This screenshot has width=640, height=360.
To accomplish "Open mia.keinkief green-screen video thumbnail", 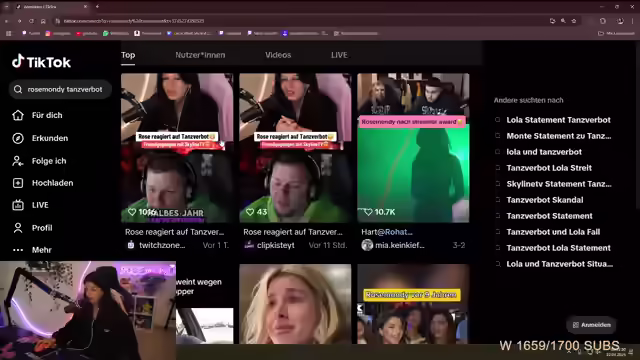I will [x=413, y=148].
